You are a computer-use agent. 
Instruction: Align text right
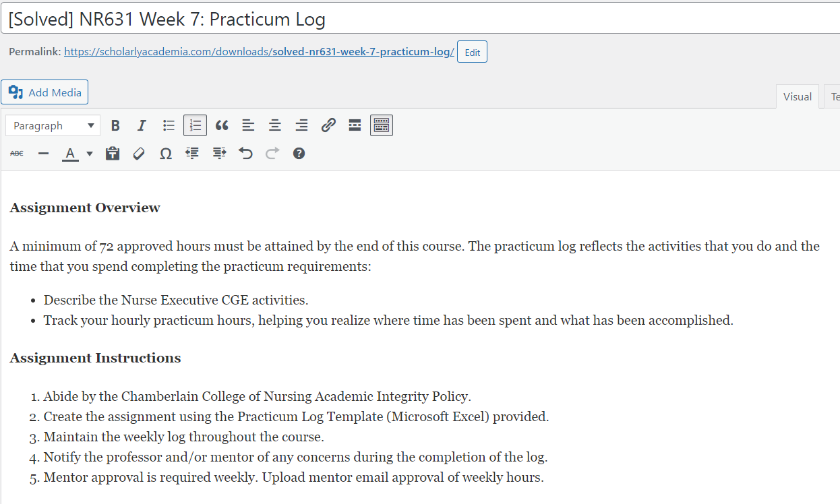(301, 125)
